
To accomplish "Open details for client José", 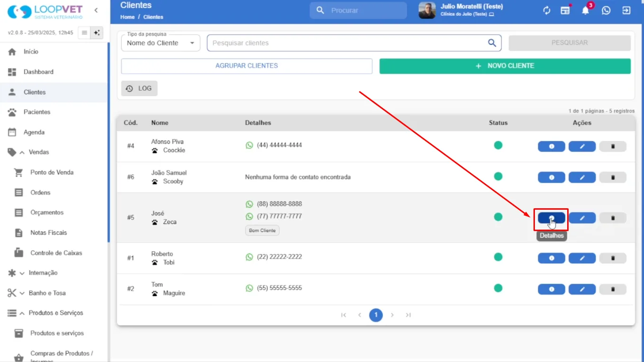I will tap(551, 218).
